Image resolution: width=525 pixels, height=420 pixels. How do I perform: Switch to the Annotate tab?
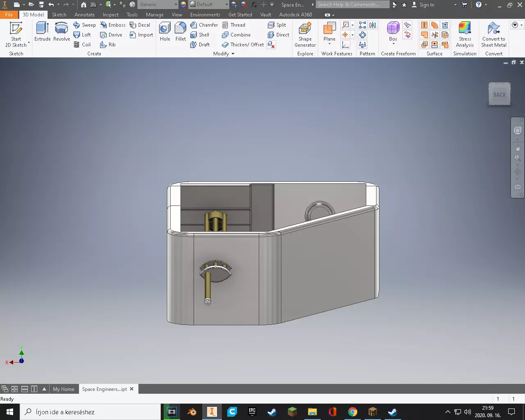pos(84,14)
